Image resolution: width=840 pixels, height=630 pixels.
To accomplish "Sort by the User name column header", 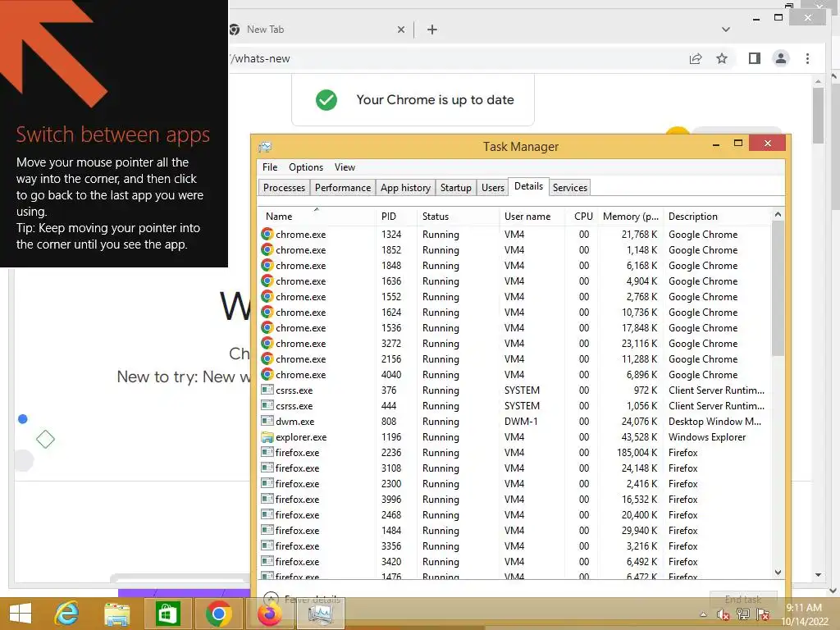I will pyautogui.click(x=532, y=217).
